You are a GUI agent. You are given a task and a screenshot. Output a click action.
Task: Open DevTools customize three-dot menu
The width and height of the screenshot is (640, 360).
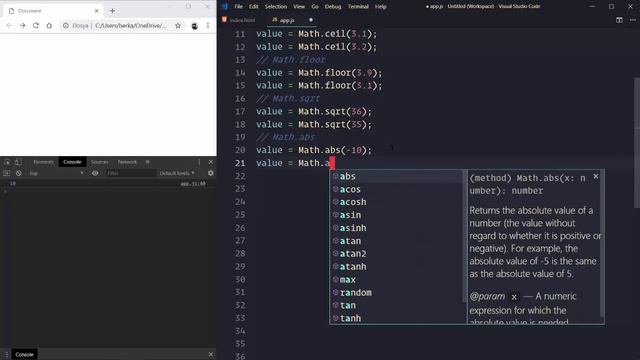click(x=199, y=162)
